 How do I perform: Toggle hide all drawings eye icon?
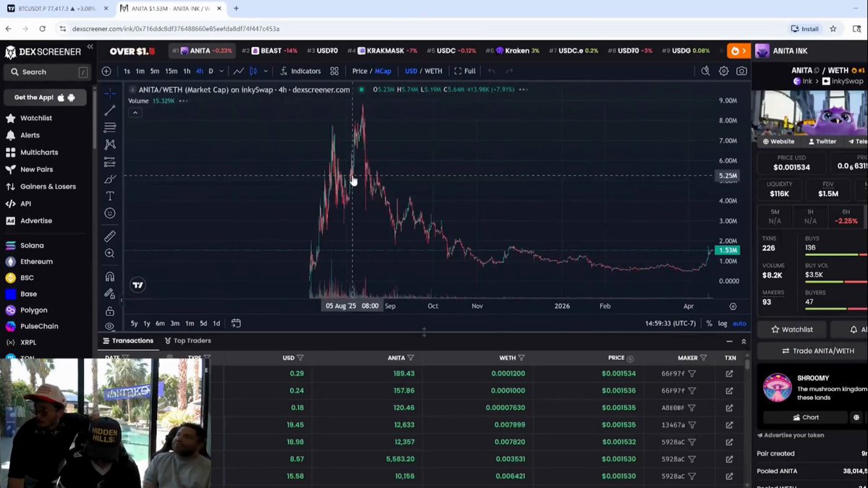[110, 326]
